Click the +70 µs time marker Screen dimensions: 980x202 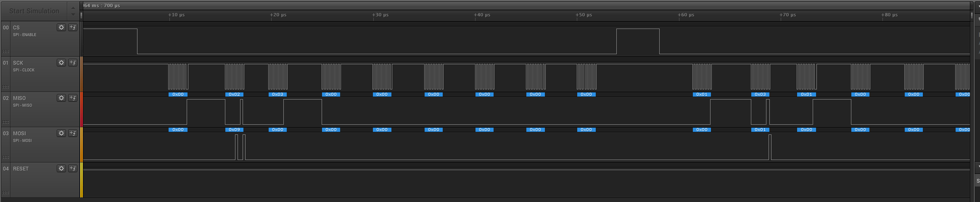(788, 15)
